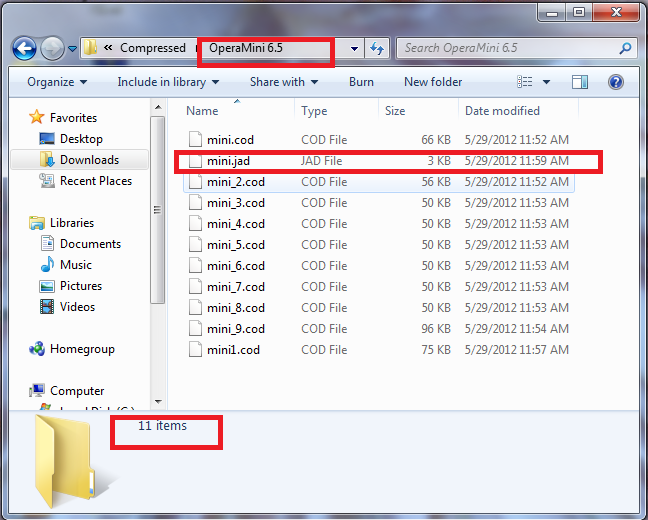Click the Favorites star icon
648x520 pixels.
pyautogui.click(x=36, y=117)
